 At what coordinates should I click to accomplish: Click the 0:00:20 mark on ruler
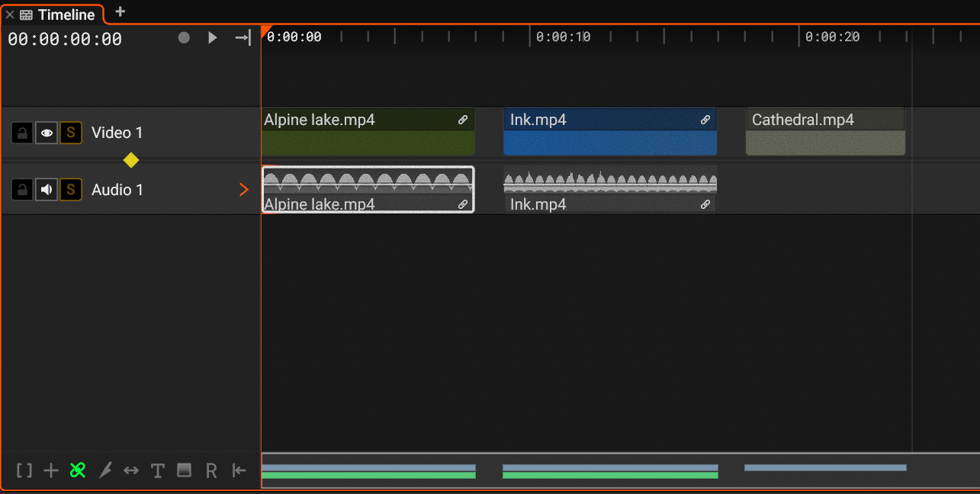pos(832,37)
